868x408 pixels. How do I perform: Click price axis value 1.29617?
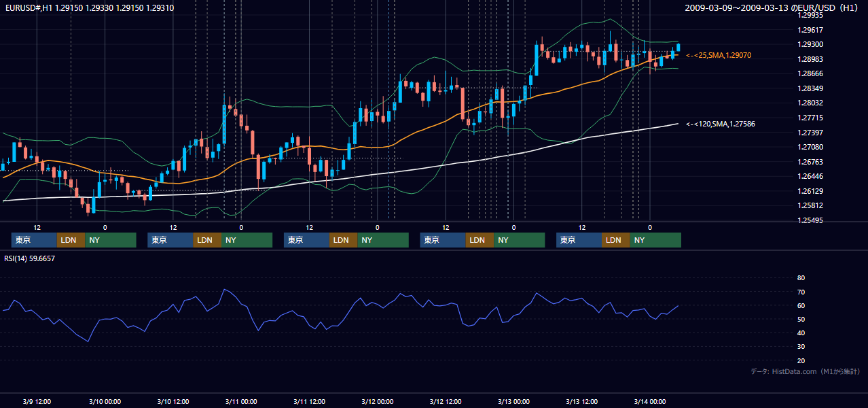[x=810, y=30]
